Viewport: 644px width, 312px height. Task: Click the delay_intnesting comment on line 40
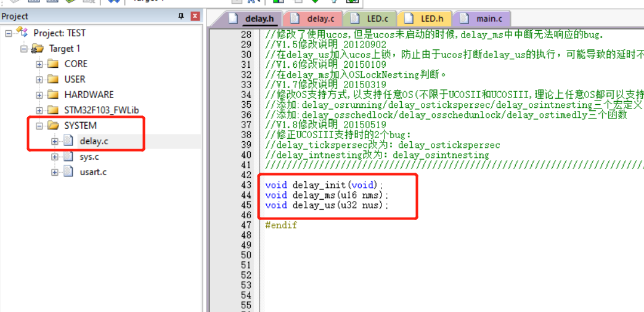click(x=377, y=155)
